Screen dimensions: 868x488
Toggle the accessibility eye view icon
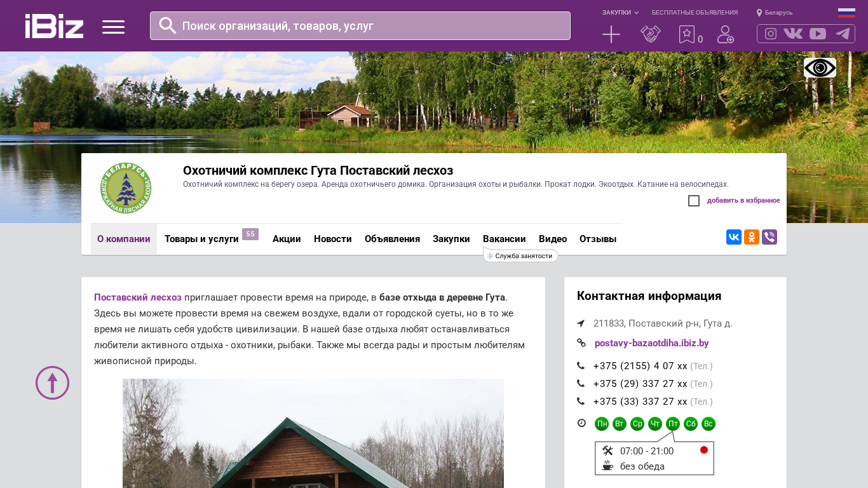(820, 68)
